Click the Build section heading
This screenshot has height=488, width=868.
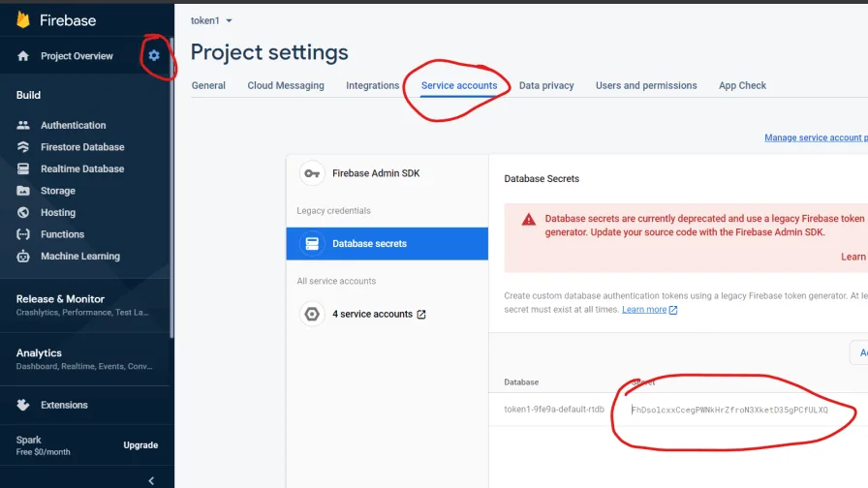28,95
